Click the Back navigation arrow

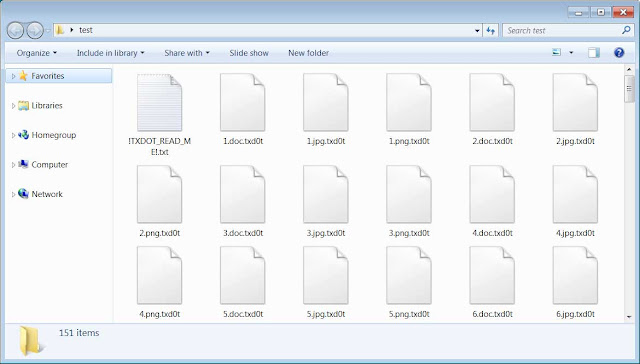tap(16, 30)
